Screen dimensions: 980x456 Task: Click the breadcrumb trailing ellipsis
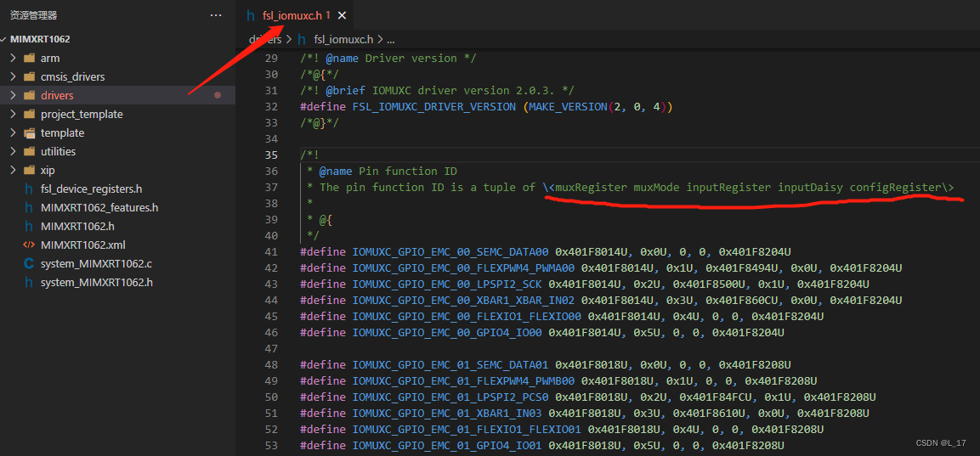coord(391,40)
